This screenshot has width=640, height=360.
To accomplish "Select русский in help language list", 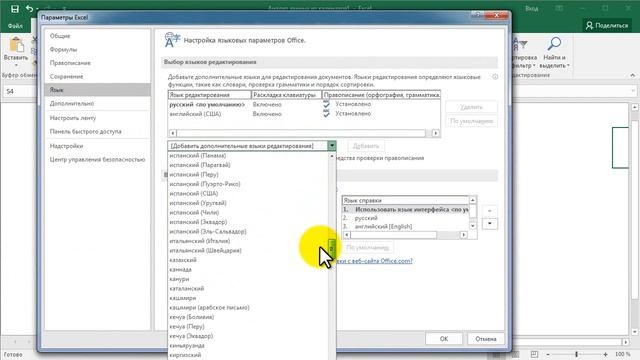I will tap(405, 218).
